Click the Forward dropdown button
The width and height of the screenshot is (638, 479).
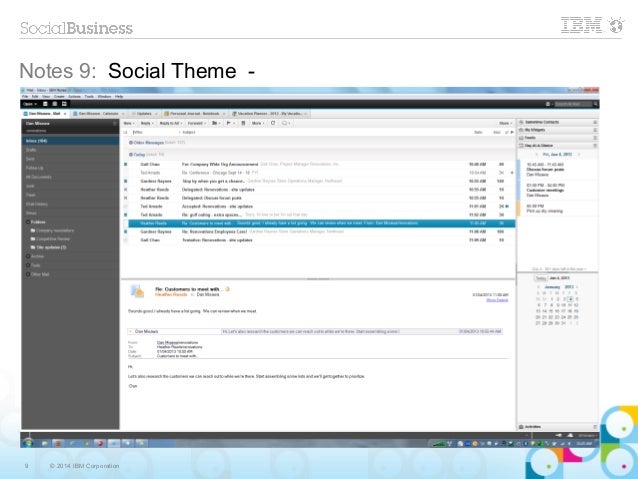197,123
